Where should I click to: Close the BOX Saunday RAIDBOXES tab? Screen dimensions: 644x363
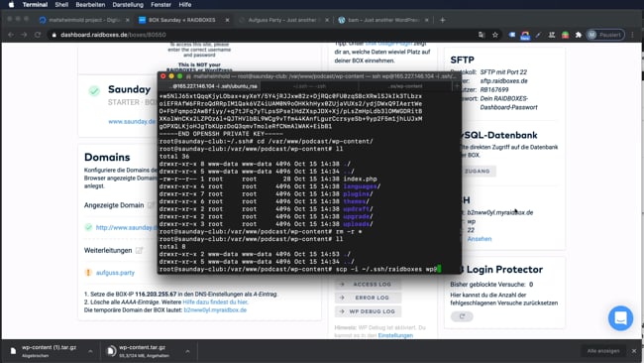pos(227,20)
